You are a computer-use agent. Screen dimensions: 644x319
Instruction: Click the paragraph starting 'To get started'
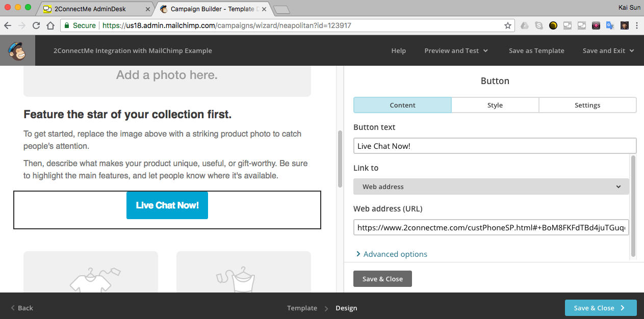tap(163, 140)
